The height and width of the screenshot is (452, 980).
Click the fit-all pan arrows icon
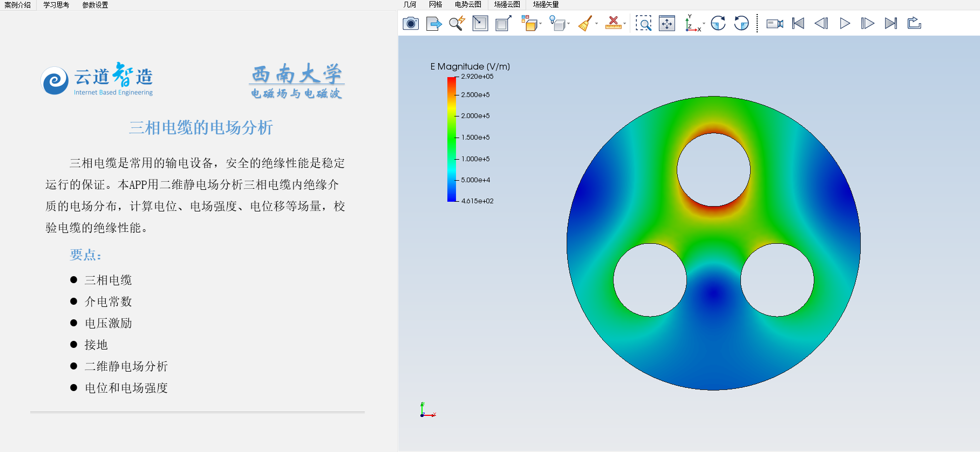coord(667,23)
